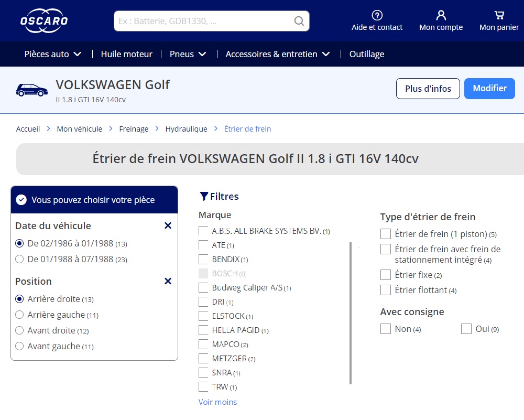The width and height of the screenshot is (524, 420).
Task: Click the Marque list scrollbar
Action: click(350, 313)
